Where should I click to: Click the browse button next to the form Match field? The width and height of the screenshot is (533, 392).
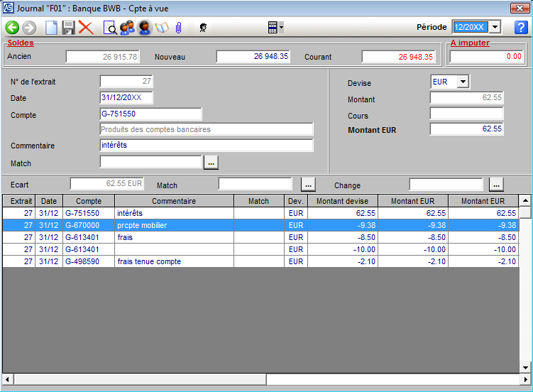click(x=211, y=163)
